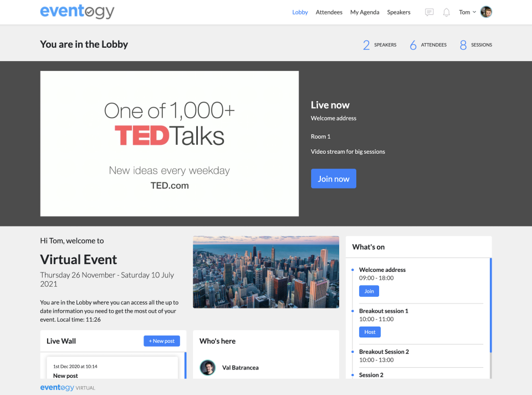Open the Tom account dropdown
Viewport: 532px width, 395px height.
coord(467,12)
